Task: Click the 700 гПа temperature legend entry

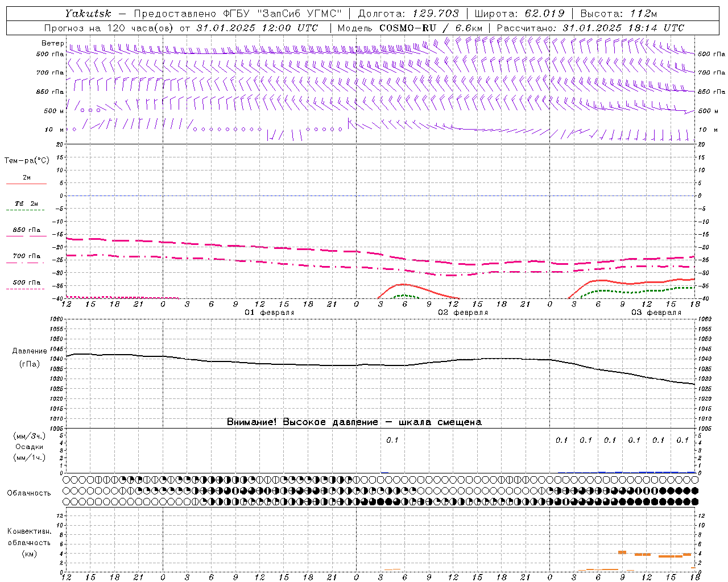Action: [x=27, y=256]
